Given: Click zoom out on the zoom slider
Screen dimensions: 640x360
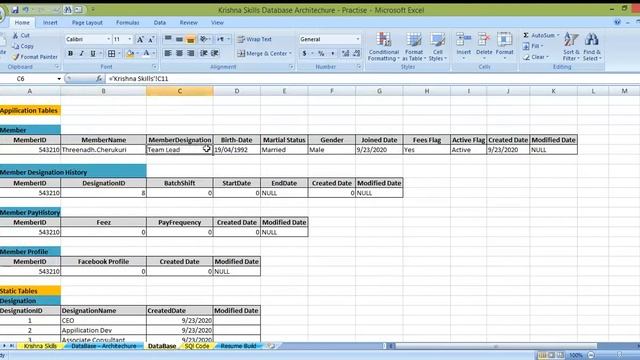Looking at the screenshot, I should pos(591,355).
